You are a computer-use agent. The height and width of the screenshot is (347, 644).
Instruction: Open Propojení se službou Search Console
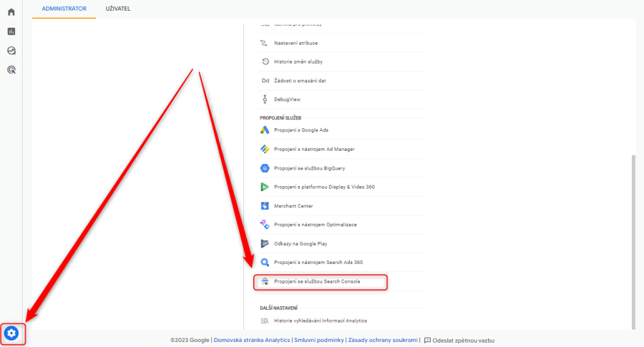click(317, 282)
